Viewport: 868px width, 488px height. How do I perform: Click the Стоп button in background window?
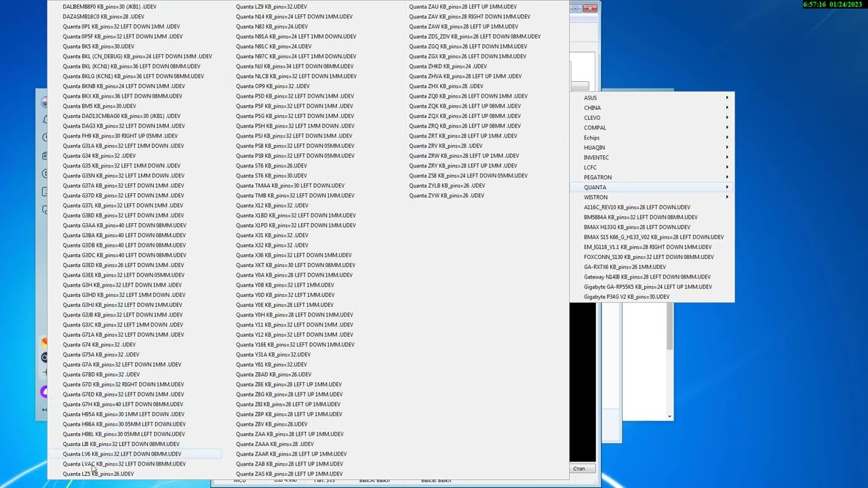(579, 468)
